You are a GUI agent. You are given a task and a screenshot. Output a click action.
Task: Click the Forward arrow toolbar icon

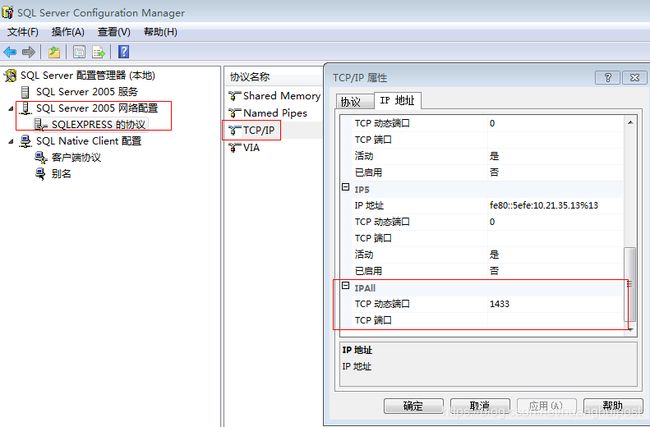click(x=29, y=52)
